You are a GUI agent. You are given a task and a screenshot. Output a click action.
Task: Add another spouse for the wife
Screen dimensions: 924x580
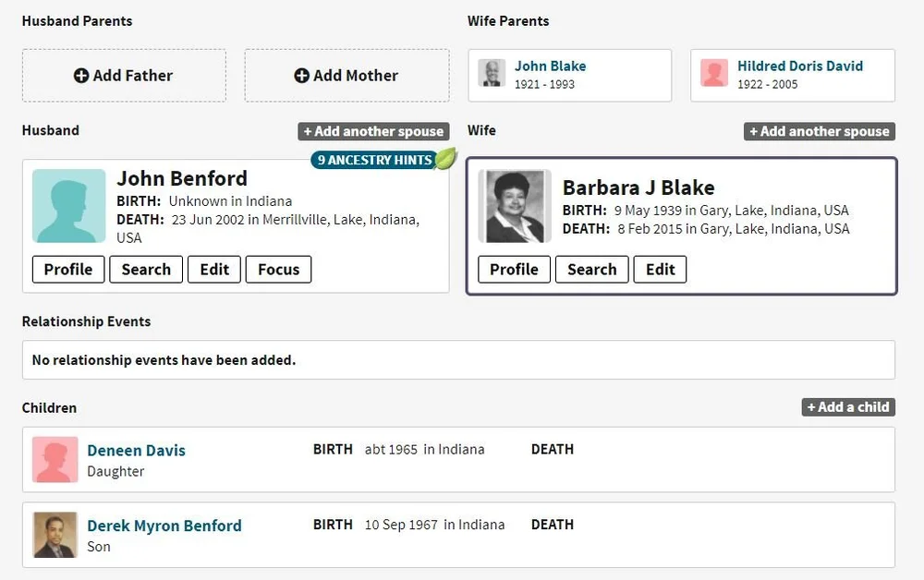click(819, 131)
